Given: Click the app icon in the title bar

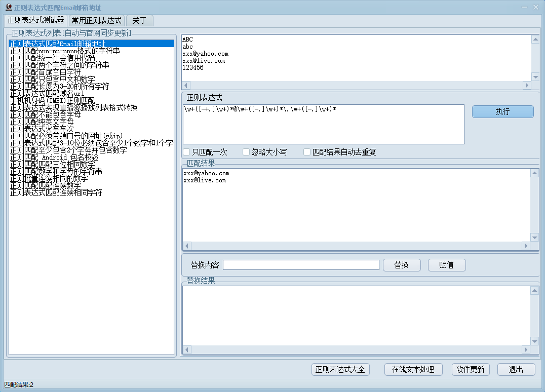Looking at the screenshot, I should click(x=8, y=7).
